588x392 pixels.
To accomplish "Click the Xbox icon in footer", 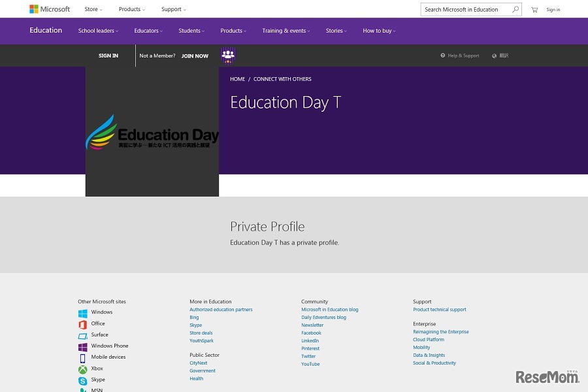I will pyautogui.click(x=83, y=369).
